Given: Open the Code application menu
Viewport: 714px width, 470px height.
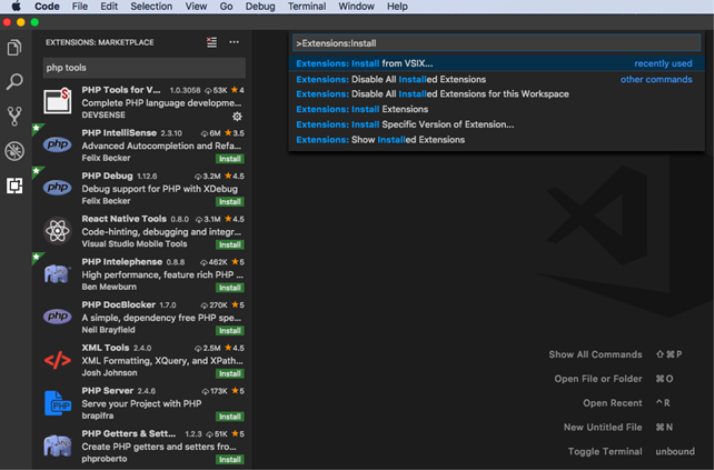Looking at the screenshot, I should [x=47, y=6].
